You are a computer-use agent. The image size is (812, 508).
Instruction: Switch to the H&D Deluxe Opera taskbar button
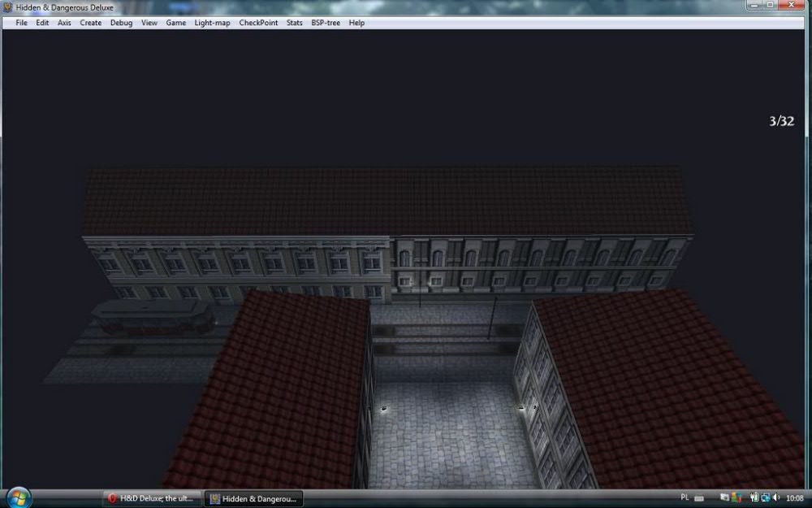click(x=152, y=499)
